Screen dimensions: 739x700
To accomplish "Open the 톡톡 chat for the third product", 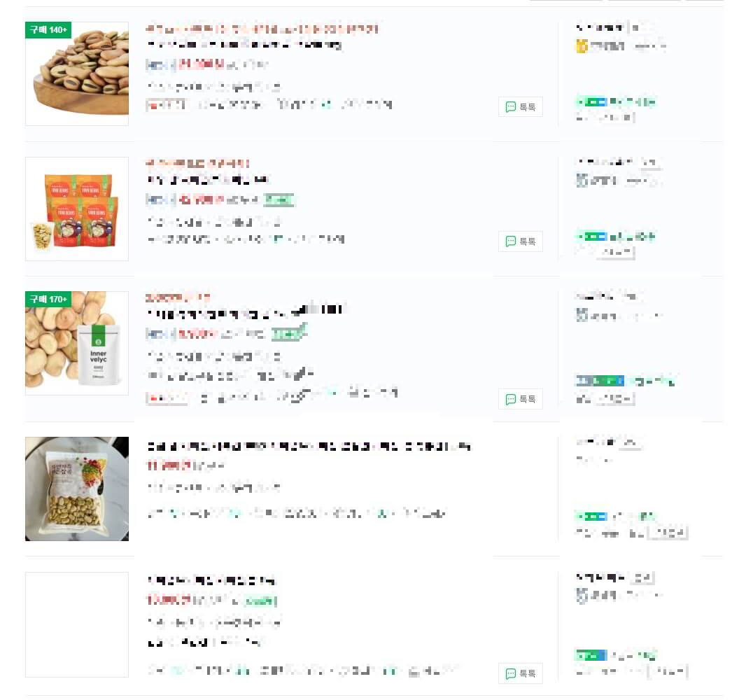I will pyautogui.click(x=521, y=399).
